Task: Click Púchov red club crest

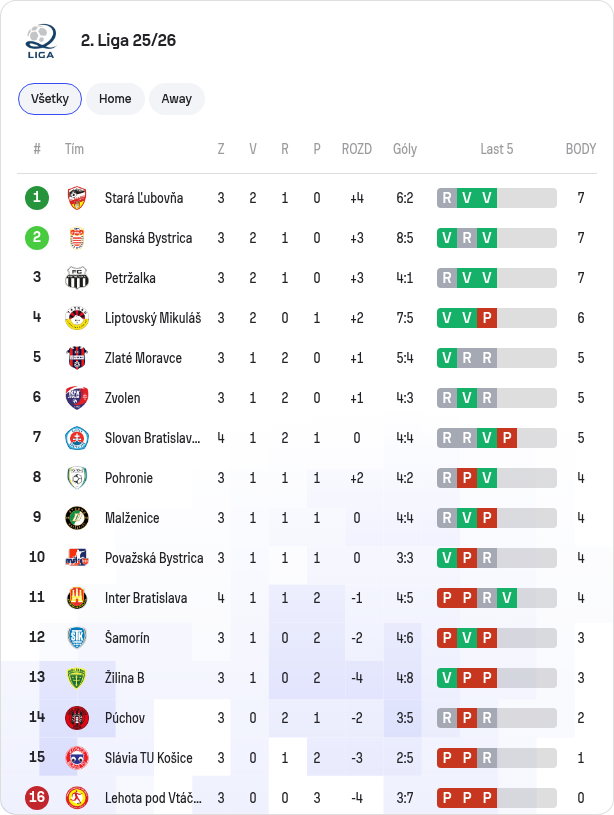Action: pos(77,718)
